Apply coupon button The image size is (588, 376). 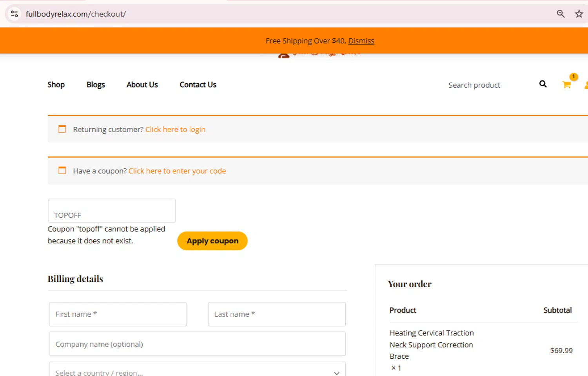[x=212, y=241]
